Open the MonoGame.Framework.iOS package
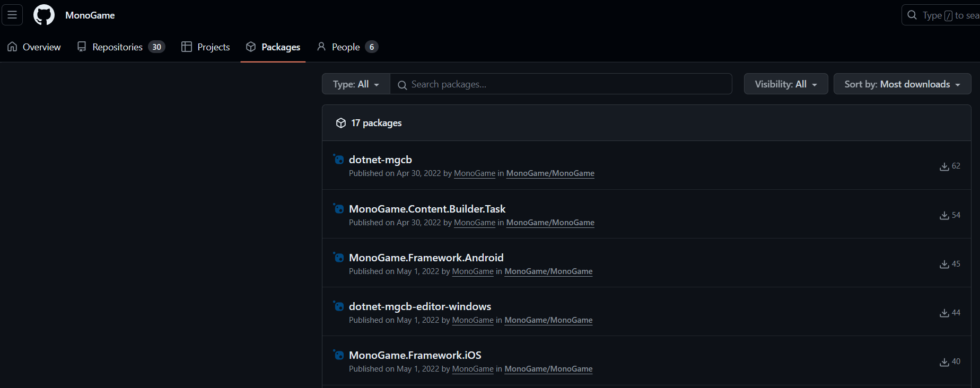The width and height of the screenshot is (980, 388). pyautogui.click(x=415, y=355)
